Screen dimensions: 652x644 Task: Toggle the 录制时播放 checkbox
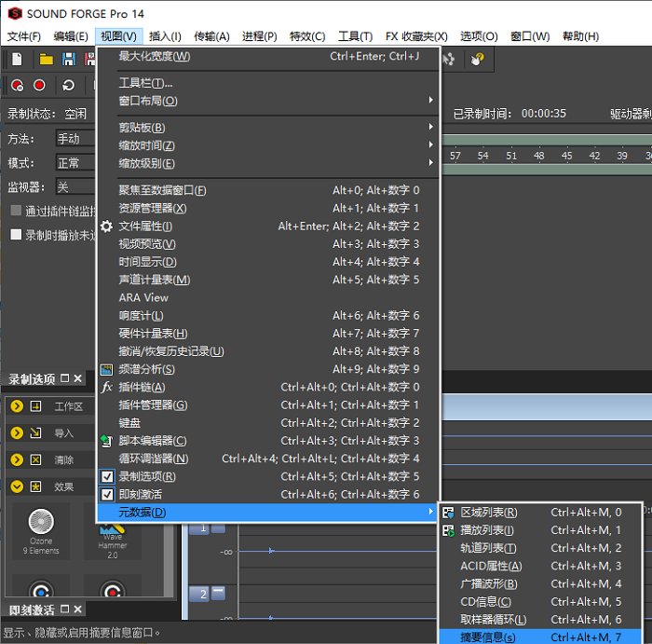[x=16, y=234]
